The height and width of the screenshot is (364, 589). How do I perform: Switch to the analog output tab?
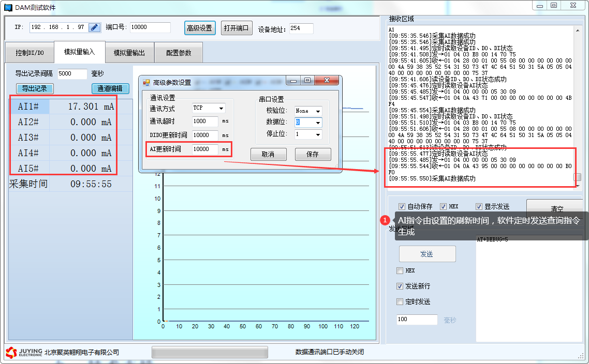click(129, 53)
